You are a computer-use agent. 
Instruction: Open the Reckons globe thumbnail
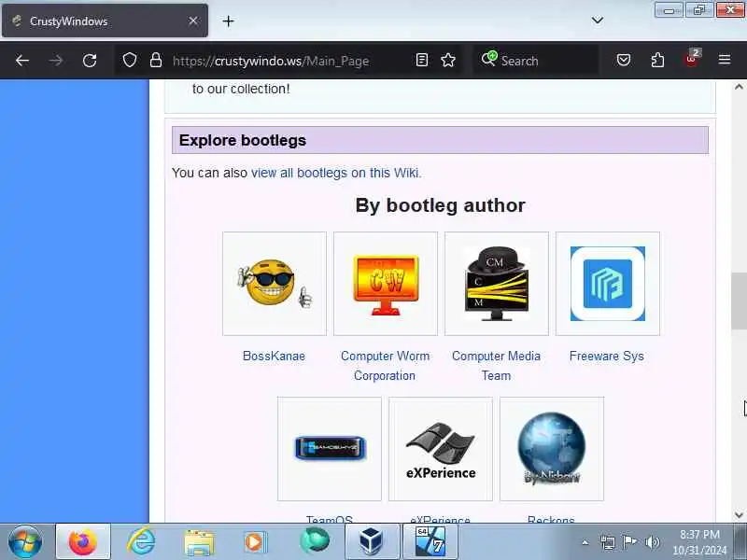[552, 449]
